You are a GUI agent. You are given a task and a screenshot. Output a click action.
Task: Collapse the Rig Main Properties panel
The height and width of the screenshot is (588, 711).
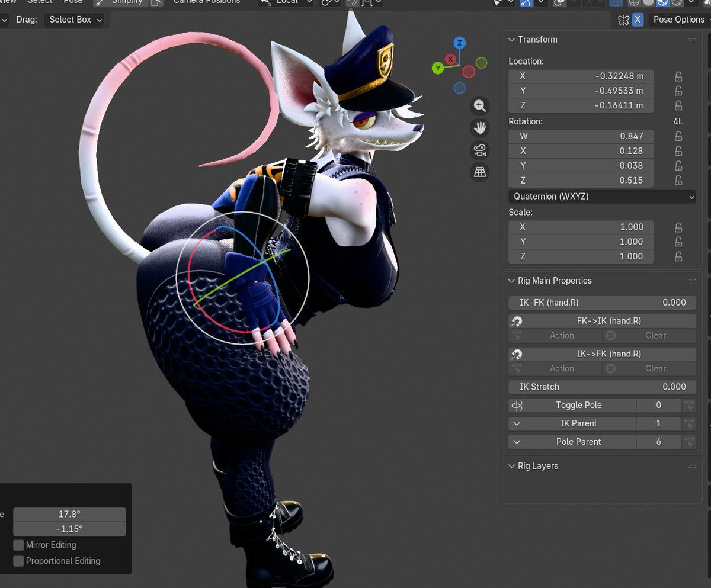[x=512, y=281]
